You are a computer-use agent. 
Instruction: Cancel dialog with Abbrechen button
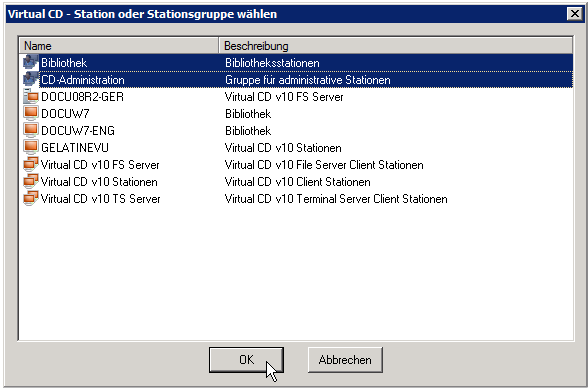point(345,360)
